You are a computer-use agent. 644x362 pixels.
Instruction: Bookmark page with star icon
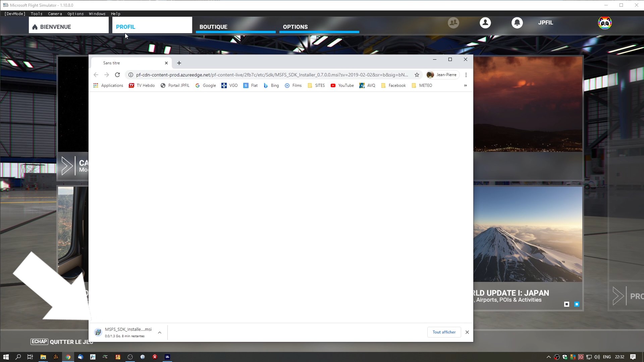pos(417,75)
